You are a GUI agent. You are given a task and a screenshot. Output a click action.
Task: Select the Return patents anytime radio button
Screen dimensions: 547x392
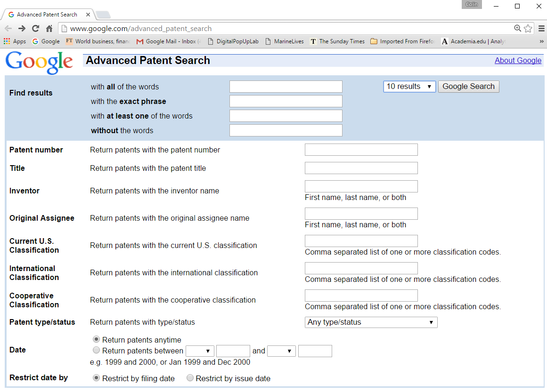click(97, 339)
